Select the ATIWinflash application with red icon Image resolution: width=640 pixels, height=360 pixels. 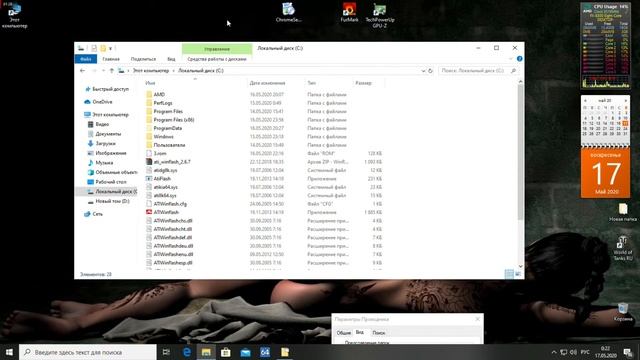point(166,212)
